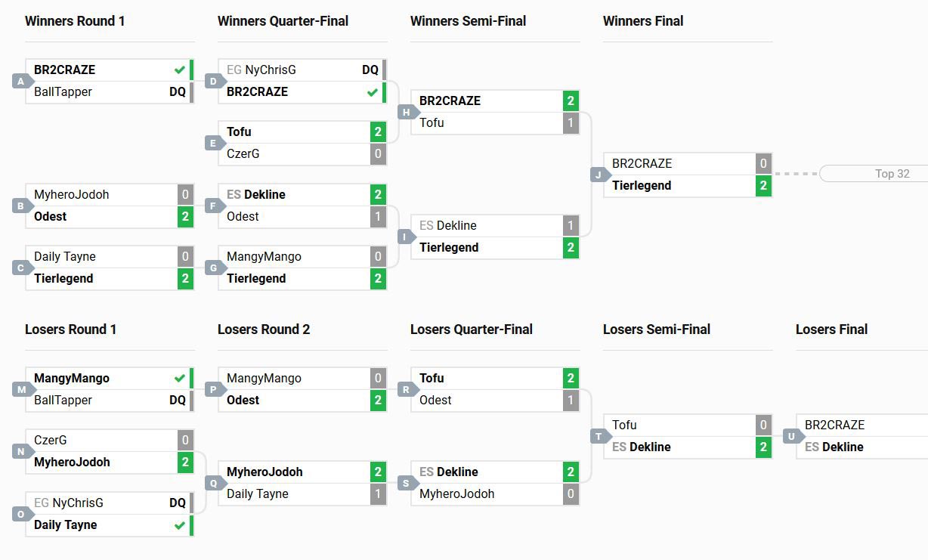Screen dimensions: 928x560
Task: Click the match H identifier badge
Action: 407,112
